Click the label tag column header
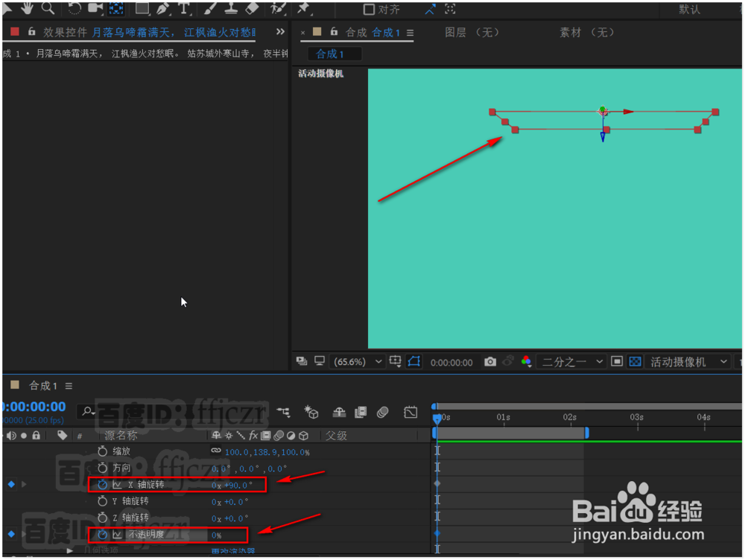 tap(62, 435)
